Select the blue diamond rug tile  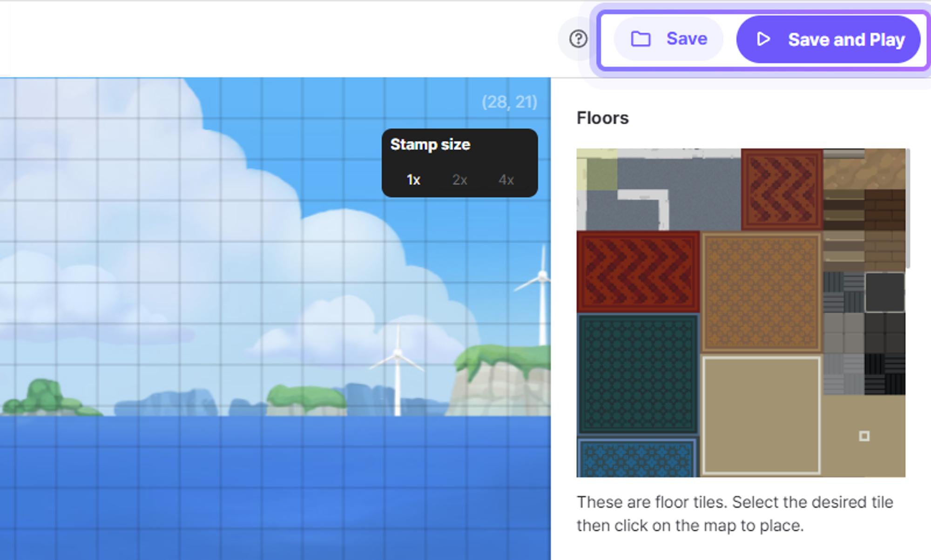637,458
